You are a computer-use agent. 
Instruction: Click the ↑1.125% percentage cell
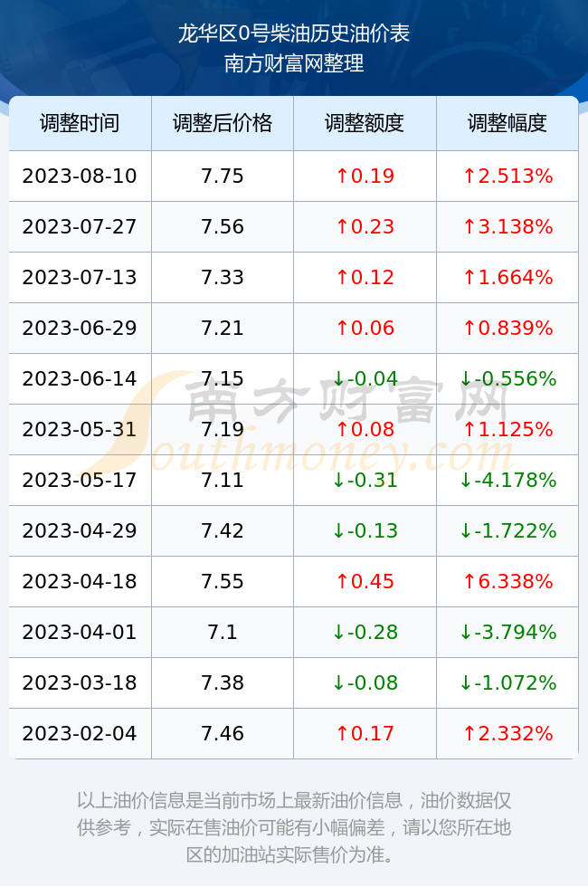[507, 429]
